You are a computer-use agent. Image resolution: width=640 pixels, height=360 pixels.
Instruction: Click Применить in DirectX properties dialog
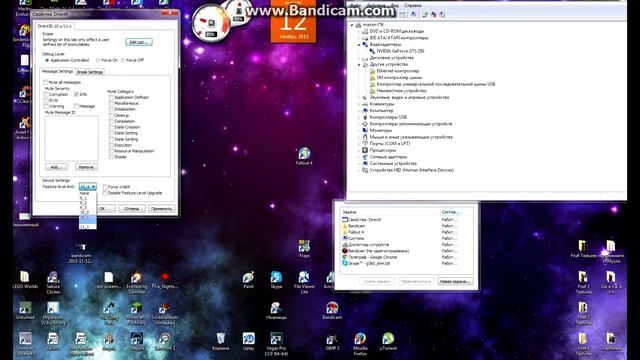point(162,209)
